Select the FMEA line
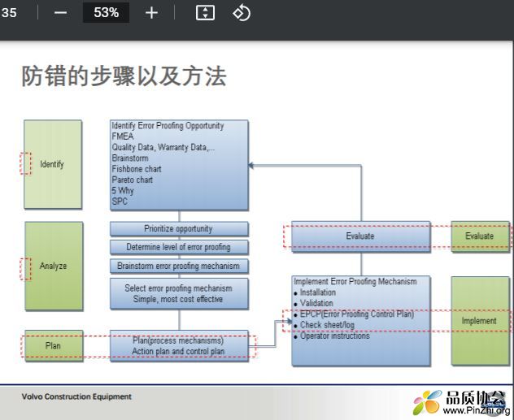Image resolution: width=514 pixels, height=420 pixels. tap(123, 136)
